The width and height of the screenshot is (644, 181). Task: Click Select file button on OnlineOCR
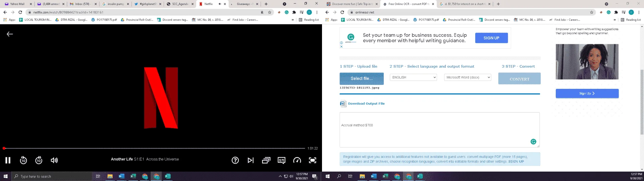(x=362, y=78)
